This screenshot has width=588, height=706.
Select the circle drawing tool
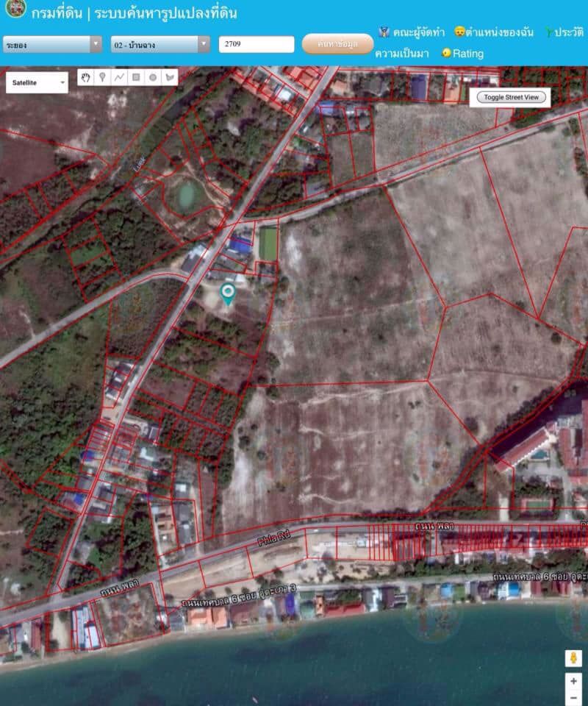point(153,78)
